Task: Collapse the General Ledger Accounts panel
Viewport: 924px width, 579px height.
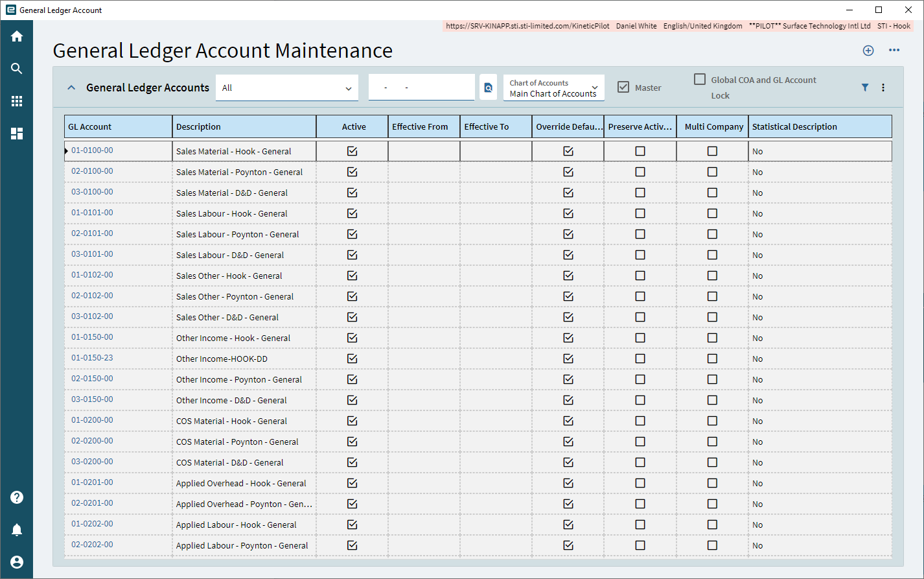Action: point(71,87)
